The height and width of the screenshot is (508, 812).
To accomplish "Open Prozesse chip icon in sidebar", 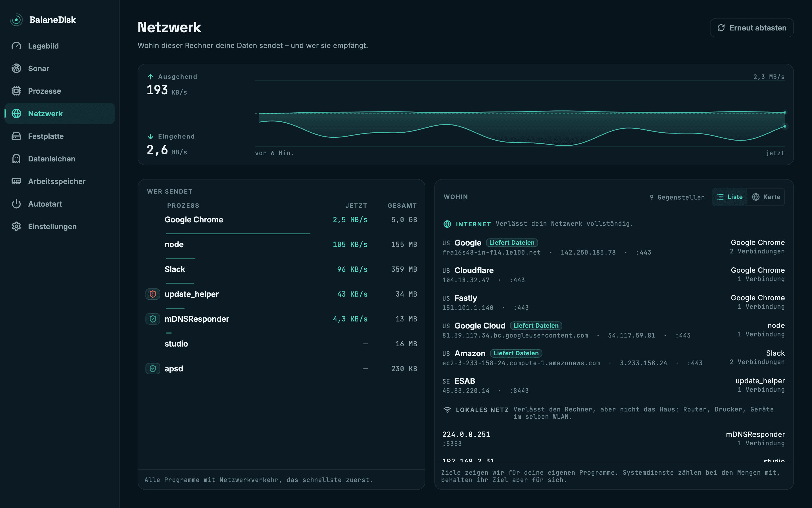I will coord(16,91).
